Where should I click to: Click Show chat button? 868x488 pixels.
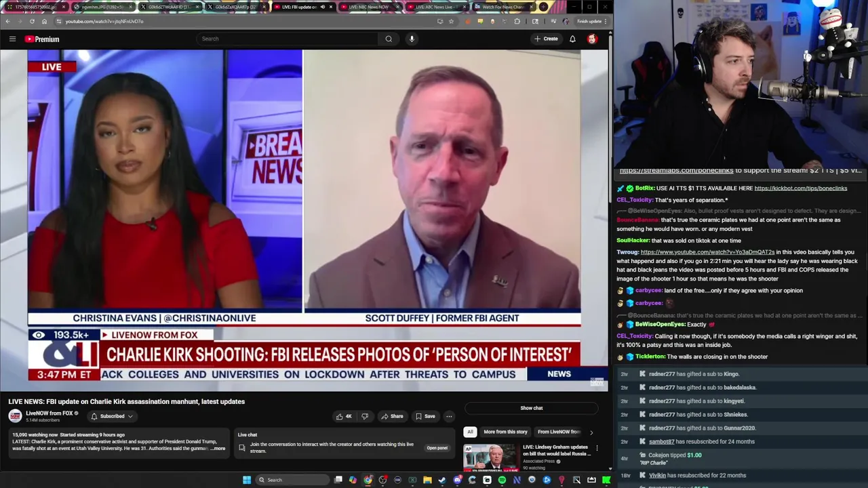pos(532,408)
